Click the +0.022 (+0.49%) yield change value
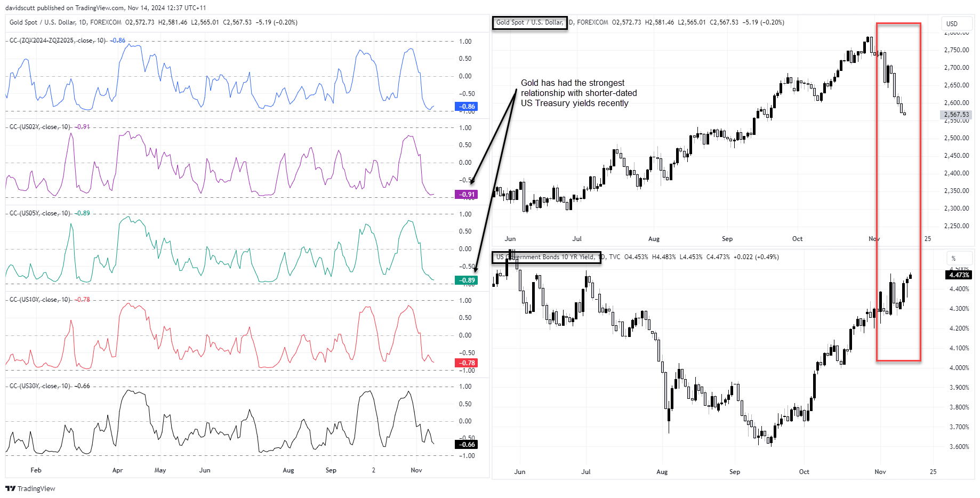This screenshot has width=980, height=498. click(756, 257)
